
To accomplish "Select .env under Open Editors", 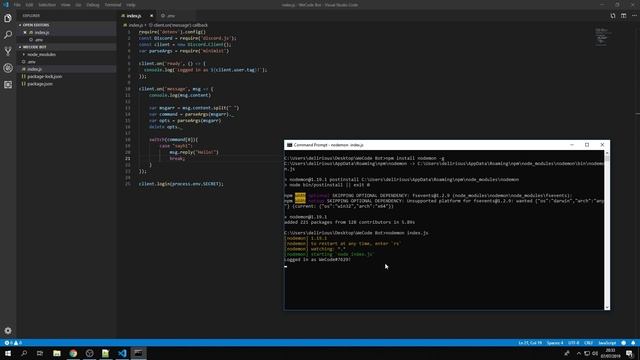I will 39,40.
